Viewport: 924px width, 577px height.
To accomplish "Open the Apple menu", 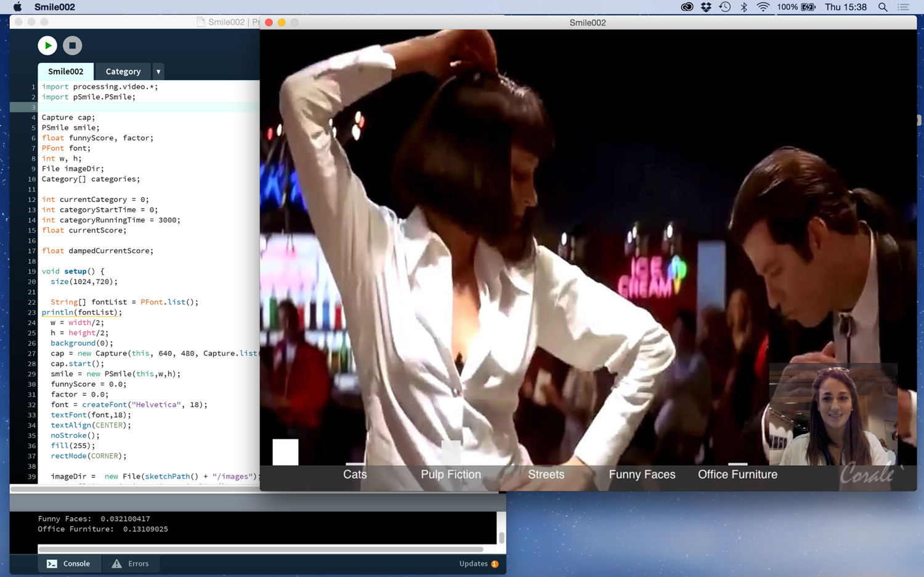I will coord(17,7).
